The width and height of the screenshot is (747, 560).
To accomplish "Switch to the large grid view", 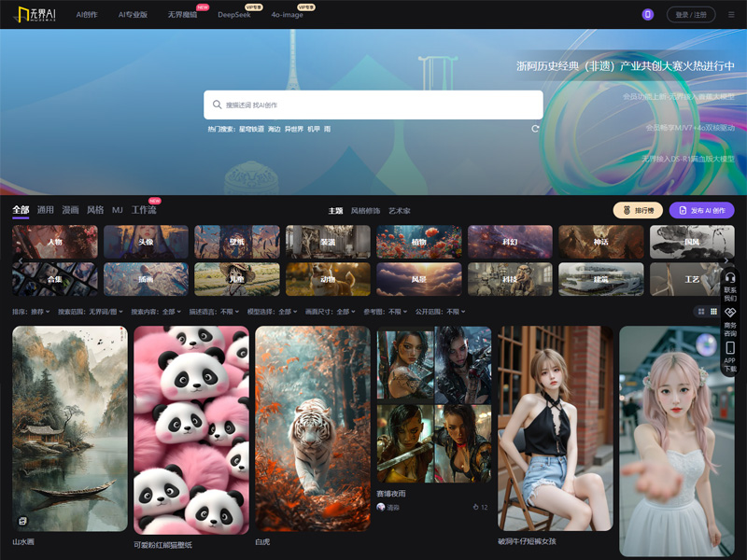I will tap(700, 311).
